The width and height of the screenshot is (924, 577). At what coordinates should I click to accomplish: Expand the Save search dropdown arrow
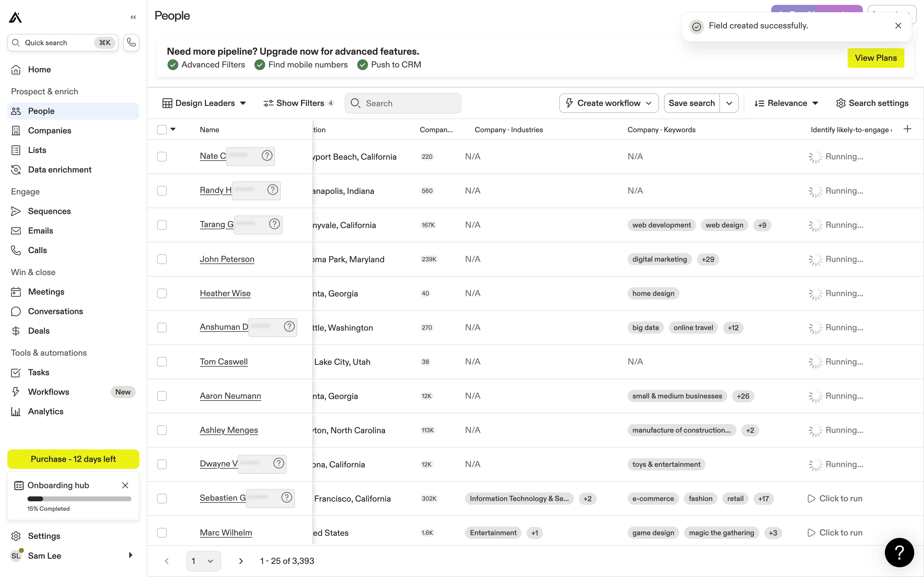coord(729,103)
